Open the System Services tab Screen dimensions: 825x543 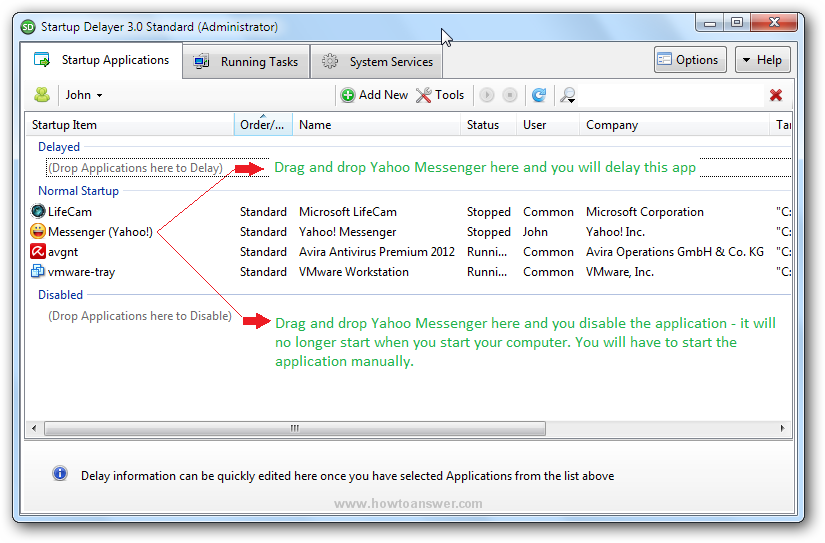tap(377, 62)
